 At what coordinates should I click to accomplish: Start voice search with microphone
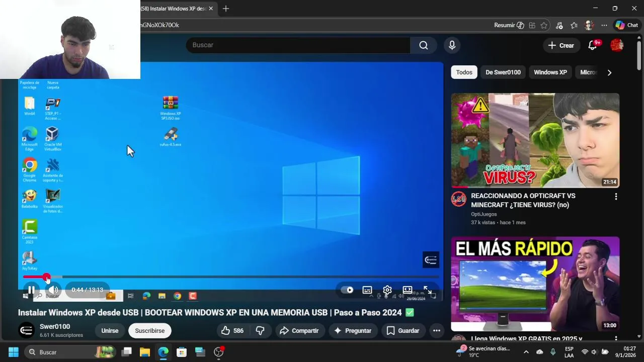[x=452, y=45]
